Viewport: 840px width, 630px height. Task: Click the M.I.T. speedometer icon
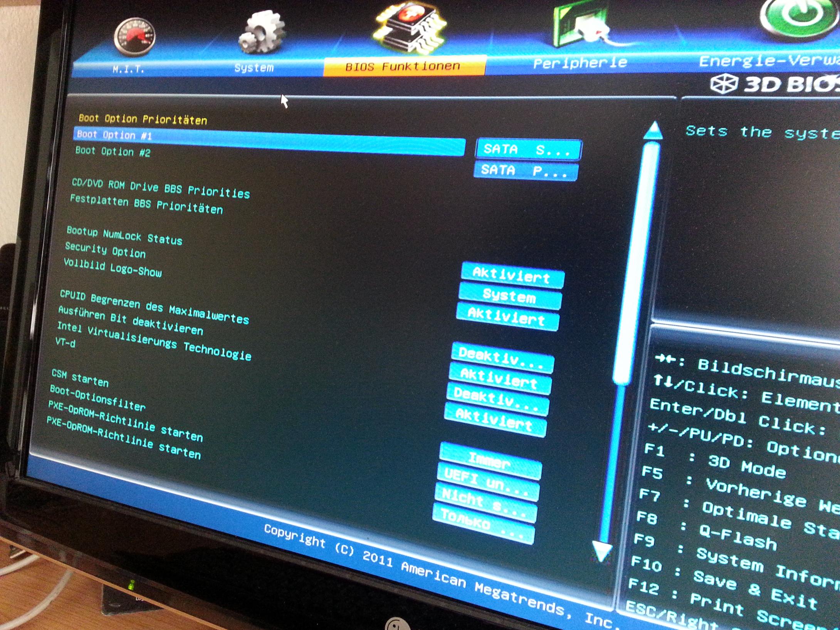(134, 37)
